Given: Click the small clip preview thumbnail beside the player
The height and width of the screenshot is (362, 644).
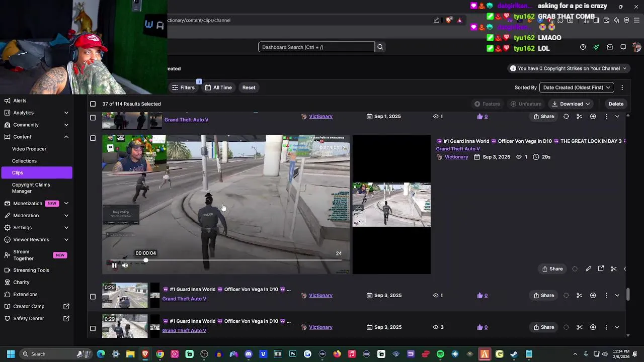Looking at the screenshot, I should tap(391, 205).
